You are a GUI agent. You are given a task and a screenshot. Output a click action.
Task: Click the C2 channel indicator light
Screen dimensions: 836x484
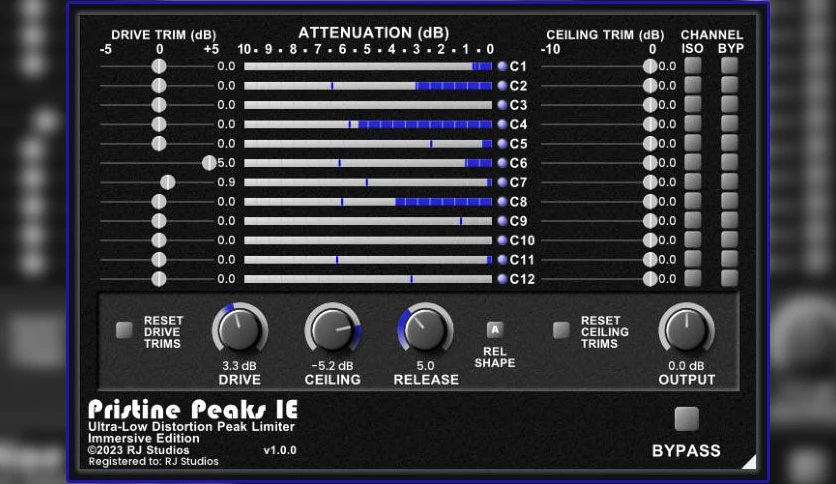502,85
